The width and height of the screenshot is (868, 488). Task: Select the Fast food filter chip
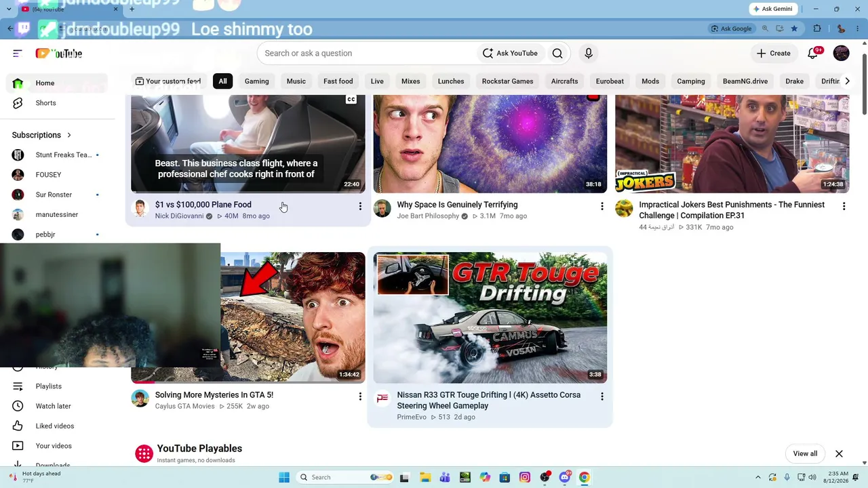tap(338, 81)
